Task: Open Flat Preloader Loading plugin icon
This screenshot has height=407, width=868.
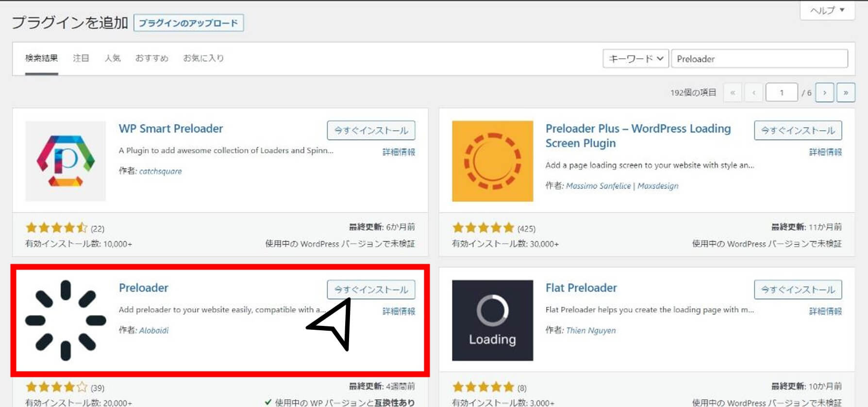Action: coord(492,321)
